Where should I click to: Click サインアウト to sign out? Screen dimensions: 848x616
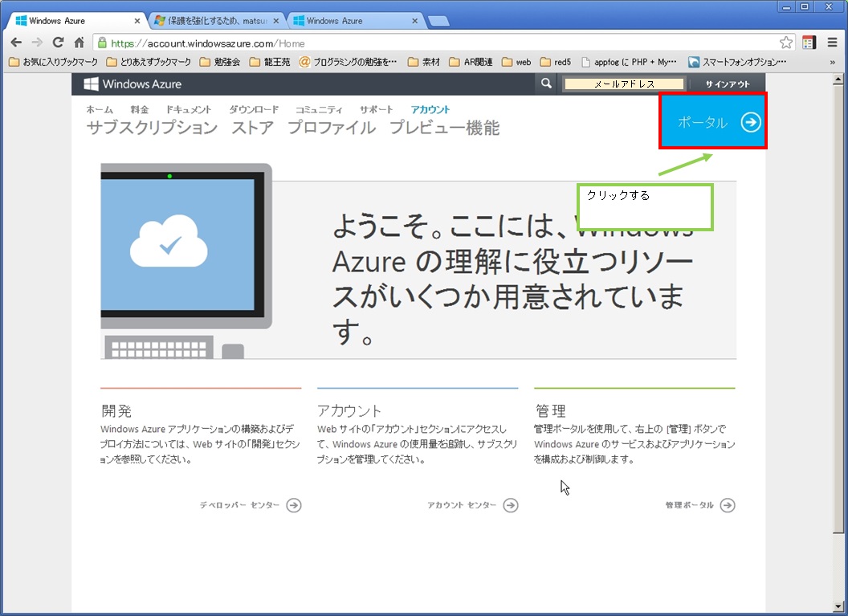point(728,84)
